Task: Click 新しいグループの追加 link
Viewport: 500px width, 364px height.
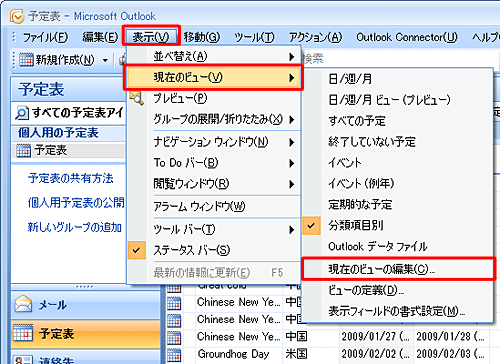Action: tap(74, 227)
